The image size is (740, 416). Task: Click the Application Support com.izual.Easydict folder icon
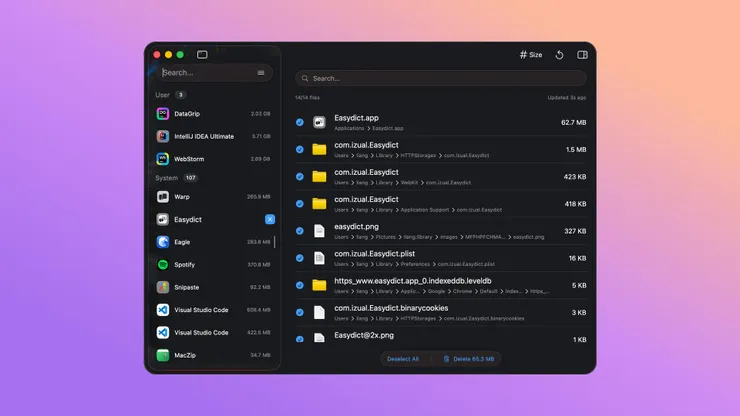pos(320,204)
